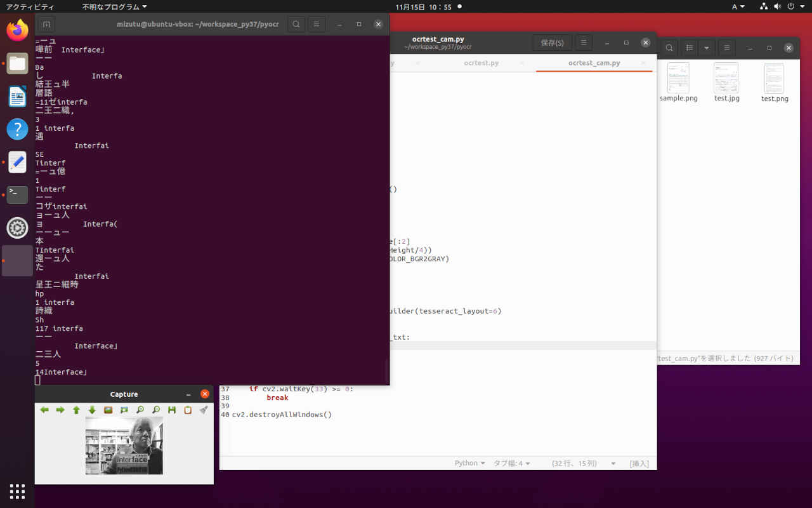
Task: Click the pan down arrow in Capture toolbar
Action: coord(92,410)
